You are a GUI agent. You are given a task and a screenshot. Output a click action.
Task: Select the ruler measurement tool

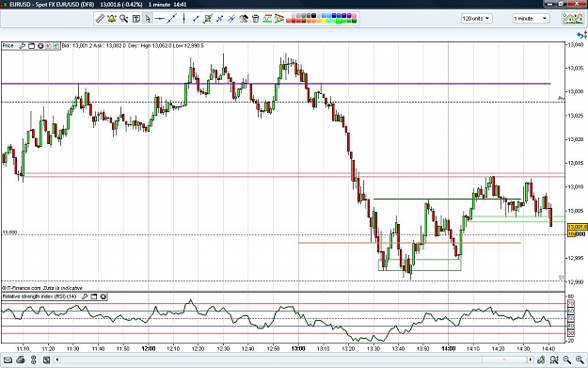click(100, 19)
